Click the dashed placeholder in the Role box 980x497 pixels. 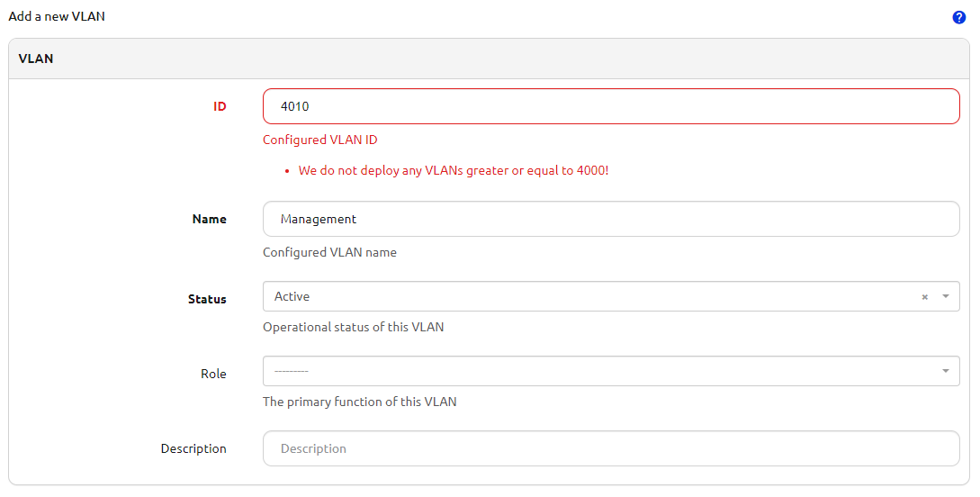(292, 371)
